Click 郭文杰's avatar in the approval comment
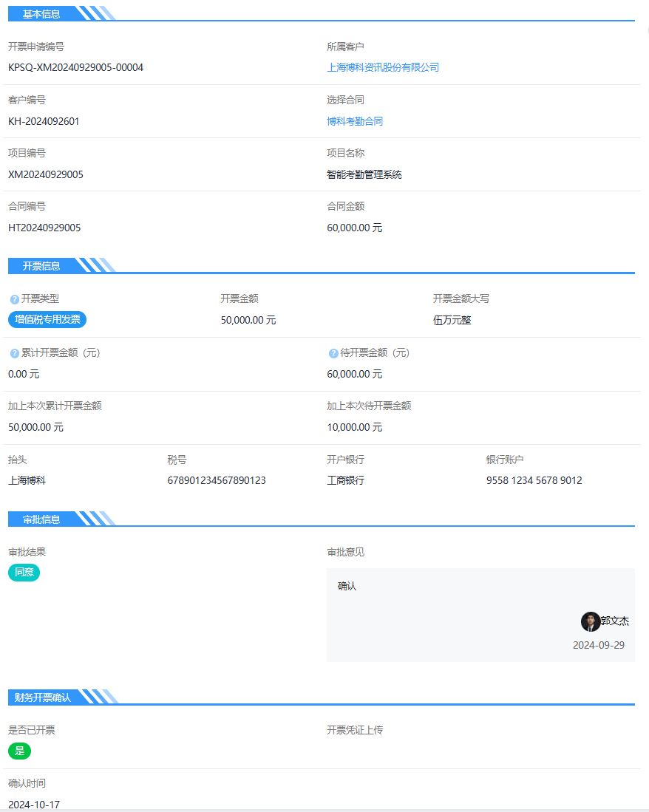649x812 pixels. [x=590, y=621]
